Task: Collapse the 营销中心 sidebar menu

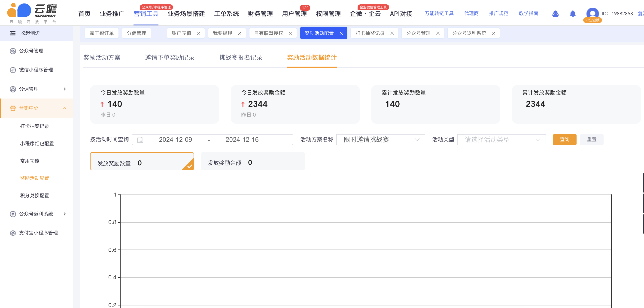Action: point(65,108)
